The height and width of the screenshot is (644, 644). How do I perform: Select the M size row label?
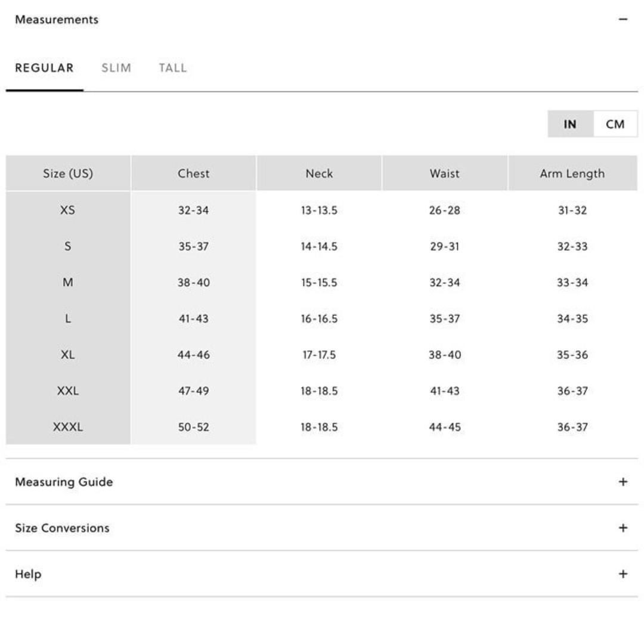pyautogui.click(x=68, y=282)
